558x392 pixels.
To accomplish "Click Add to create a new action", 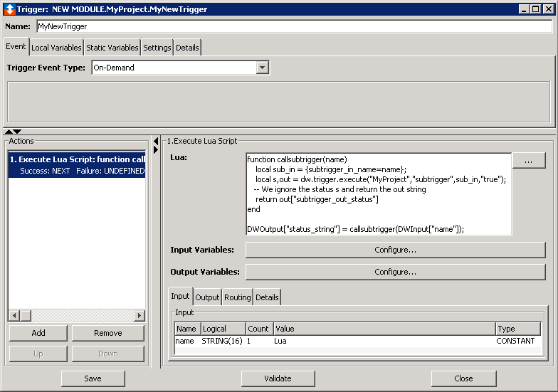I will coord(38,333).
